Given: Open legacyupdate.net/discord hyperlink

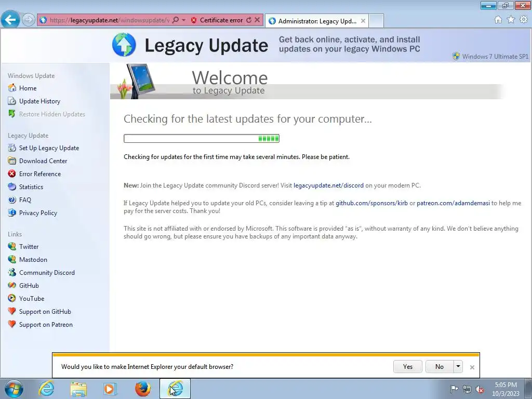Looking at the screenshot, I should click(x=328, y=185).
